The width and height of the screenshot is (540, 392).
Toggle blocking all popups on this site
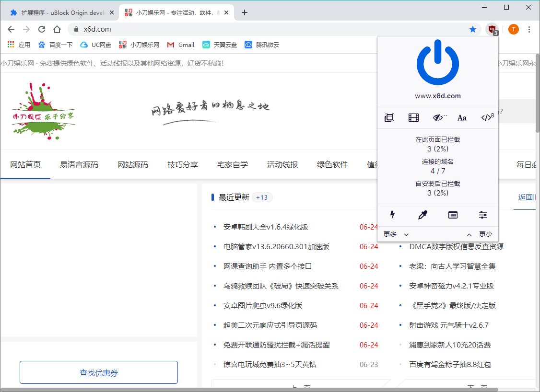[x=389, y=118]
